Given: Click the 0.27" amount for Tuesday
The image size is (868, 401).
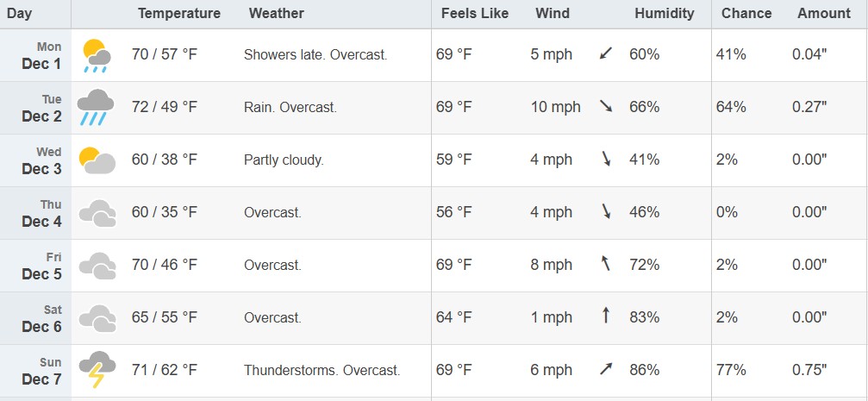Looking at the screenshot, I should pyautogui.click(x=809, y=107).
